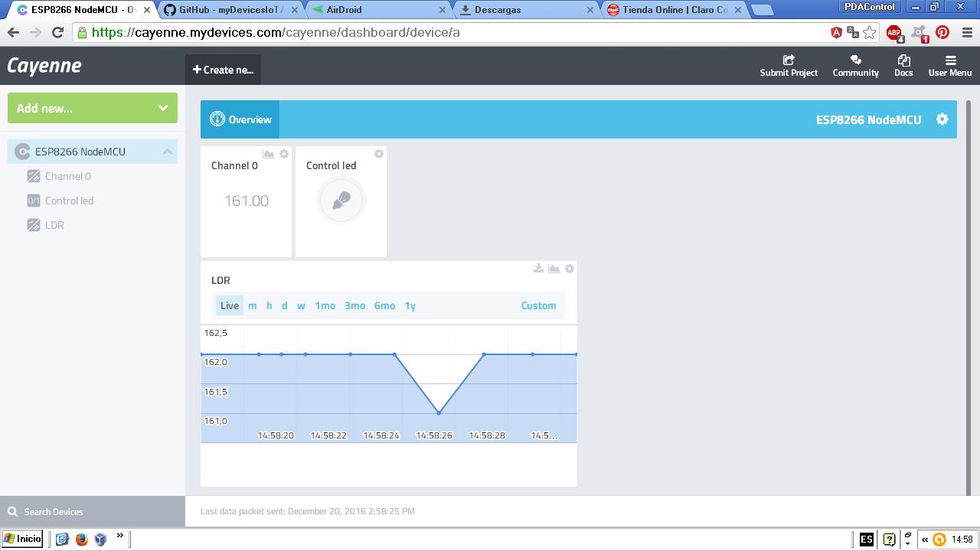
Task: Go back in browser history
Action: (x=13, y=33)
